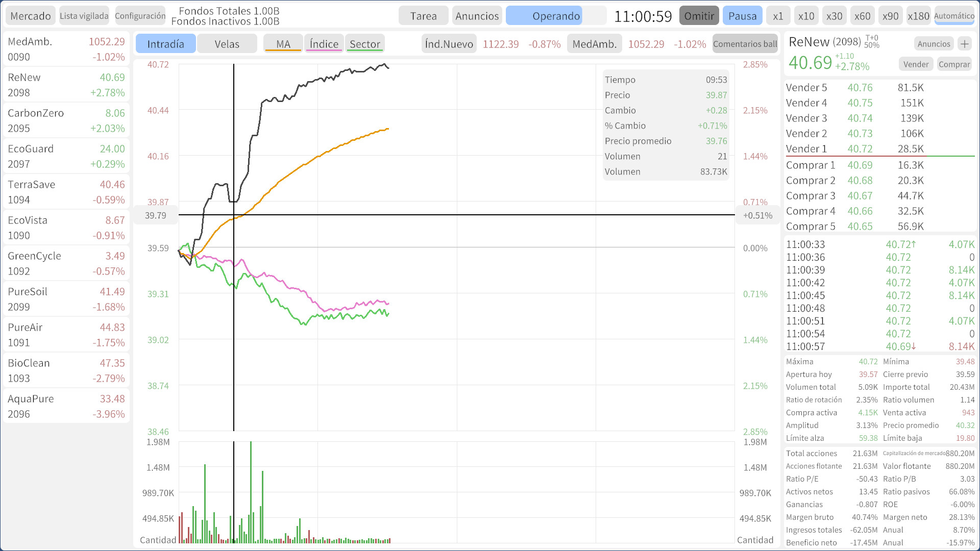Open the Lista vigilada watchlist
This screenshot has width=980, height=551.
click(x=84, y=16)
